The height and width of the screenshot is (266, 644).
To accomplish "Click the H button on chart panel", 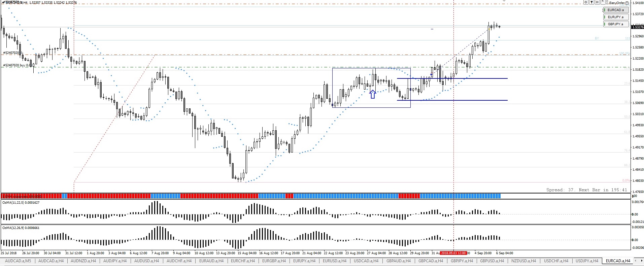I will pos(597,2).
